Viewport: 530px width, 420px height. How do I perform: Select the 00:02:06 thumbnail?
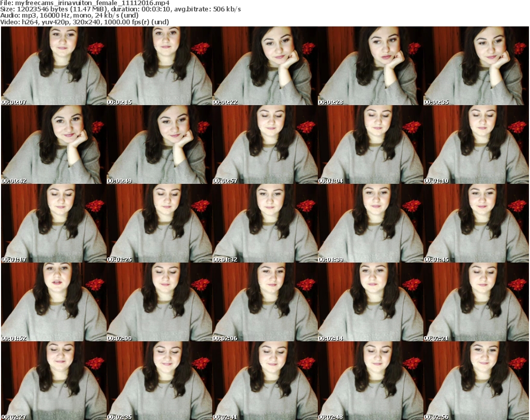point(265,302)
